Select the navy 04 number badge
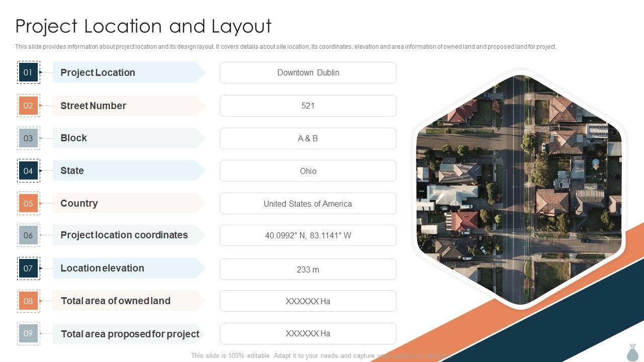Image resolution: width=644 pixels, height=362 pixels. pyautogui.click(x=28, y=171)
